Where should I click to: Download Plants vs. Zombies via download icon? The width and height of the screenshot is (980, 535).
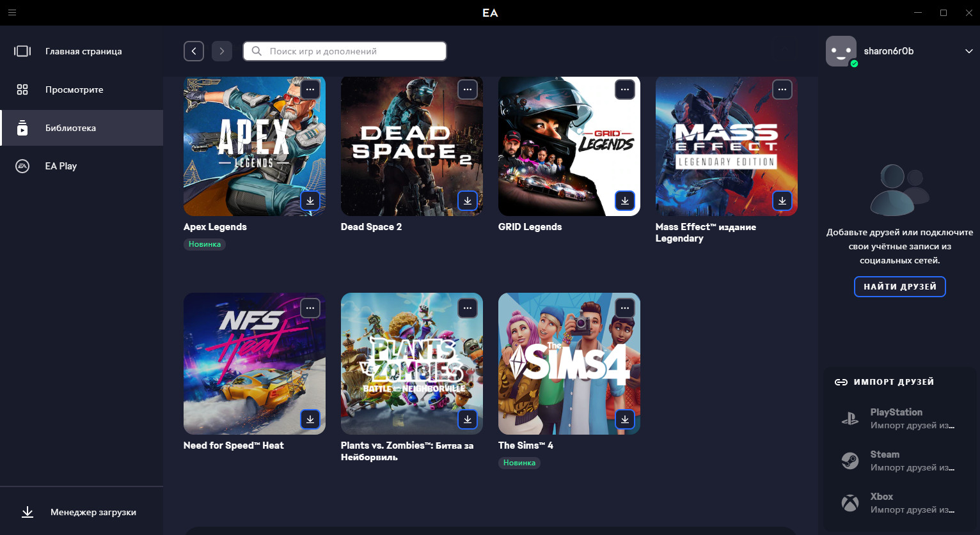click(468, 419)
